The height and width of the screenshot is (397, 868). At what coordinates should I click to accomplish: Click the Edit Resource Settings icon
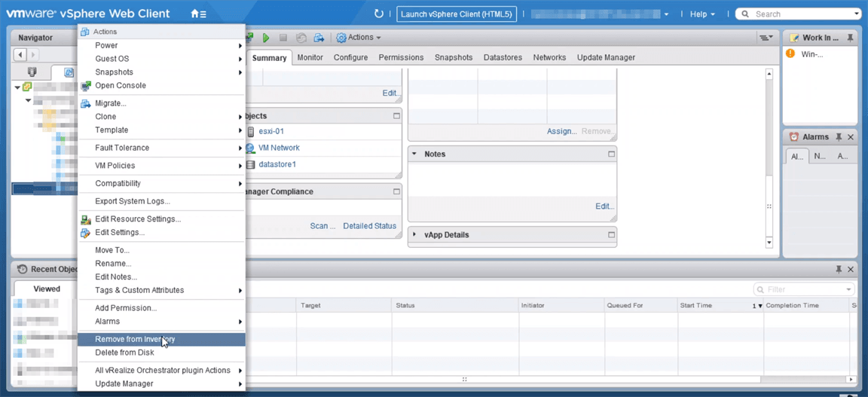(x=86, y=219)
